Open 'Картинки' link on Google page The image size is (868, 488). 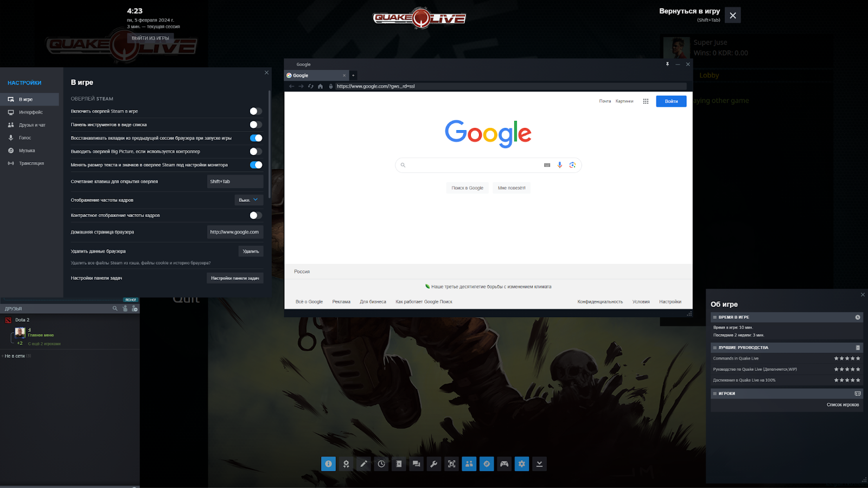pos(624,101)
